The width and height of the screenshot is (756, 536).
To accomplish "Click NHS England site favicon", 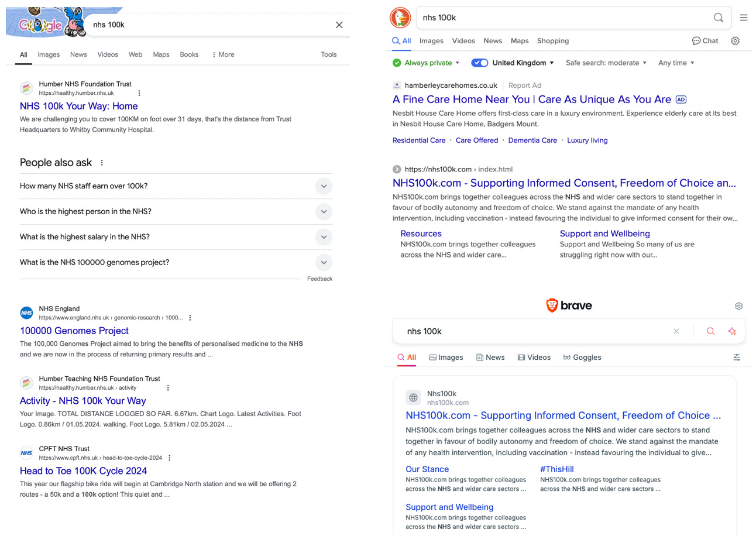I will 26,313.
